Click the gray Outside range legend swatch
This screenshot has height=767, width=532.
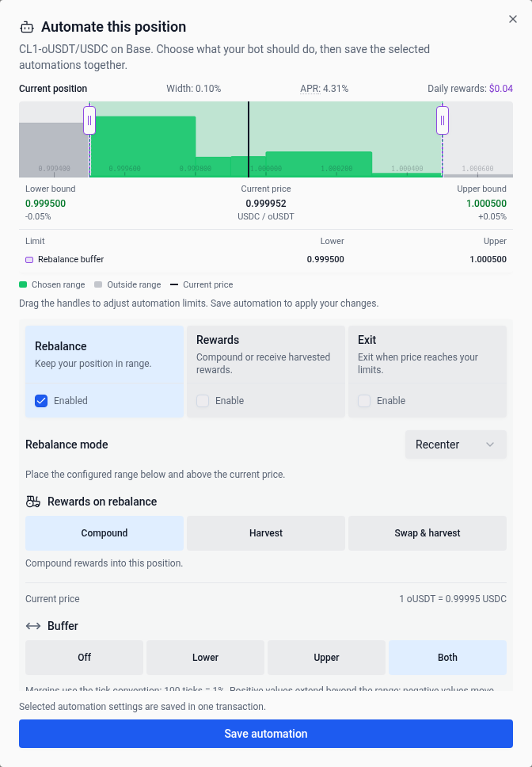coord(98,284)
